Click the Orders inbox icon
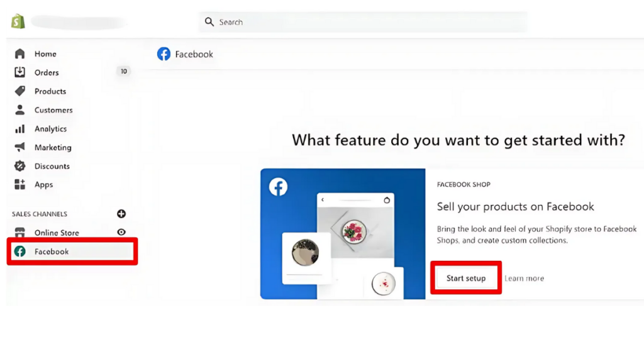This screenshot has height=337, width=644. pyautogui.click(x=19, y=72)
